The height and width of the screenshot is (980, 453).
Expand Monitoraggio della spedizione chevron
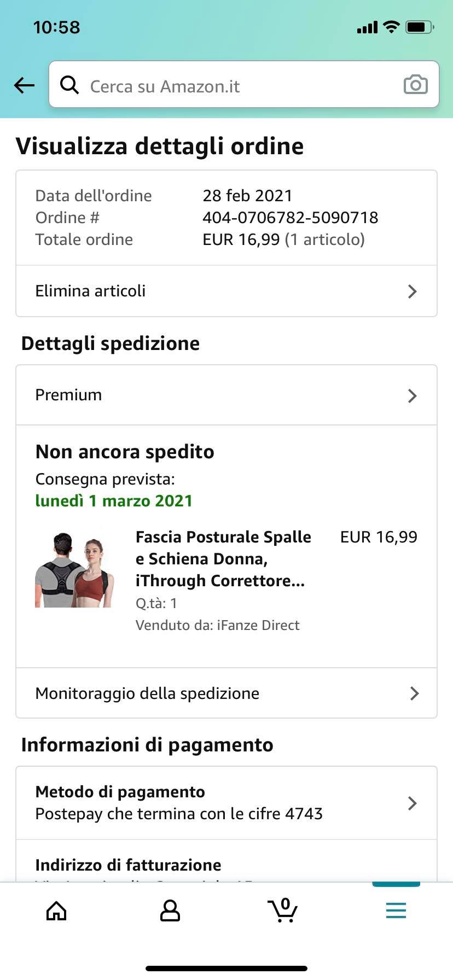pyautogui.click(x=414, y=693)
